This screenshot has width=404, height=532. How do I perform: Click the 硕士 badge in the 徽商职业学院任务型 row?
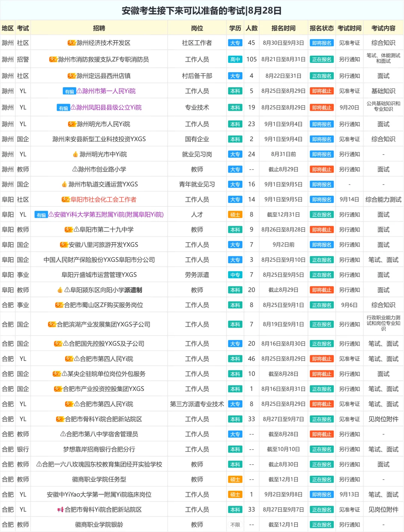[x=235, y=480]
